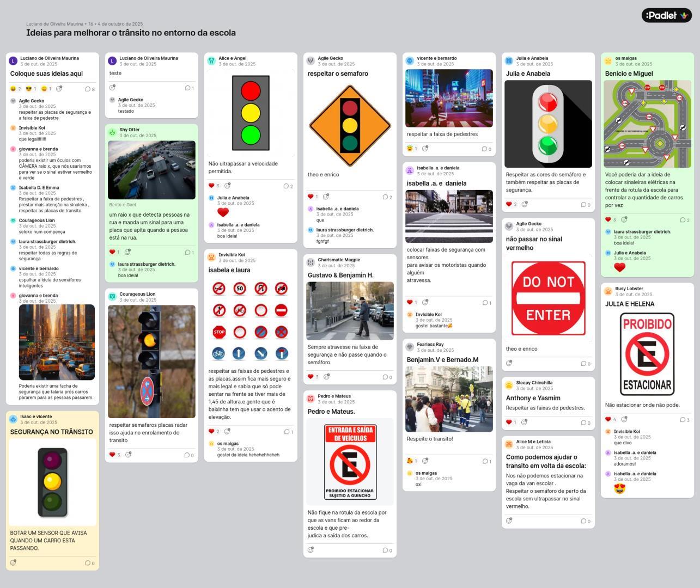The width and height of the screenshot is (700, 588).
Task: Add a reaction to the teste post
Action: tap(112, 88)
